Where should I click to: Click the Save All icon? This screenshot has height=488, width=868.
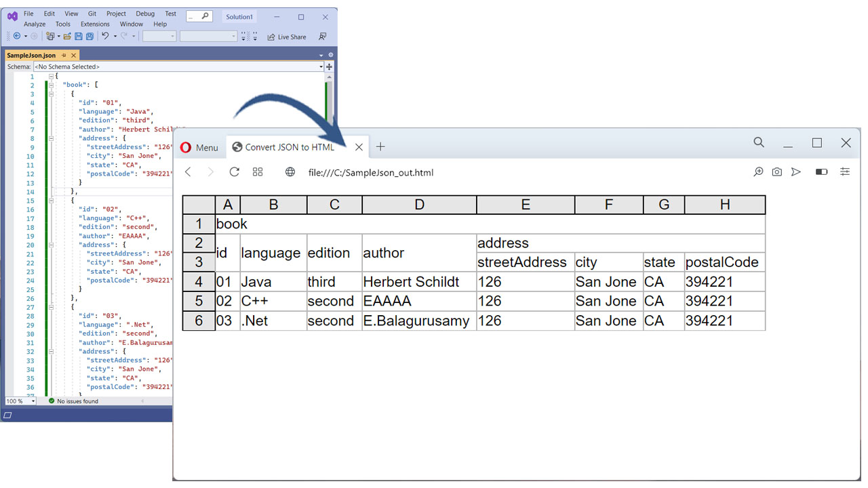tap(91, 37)
